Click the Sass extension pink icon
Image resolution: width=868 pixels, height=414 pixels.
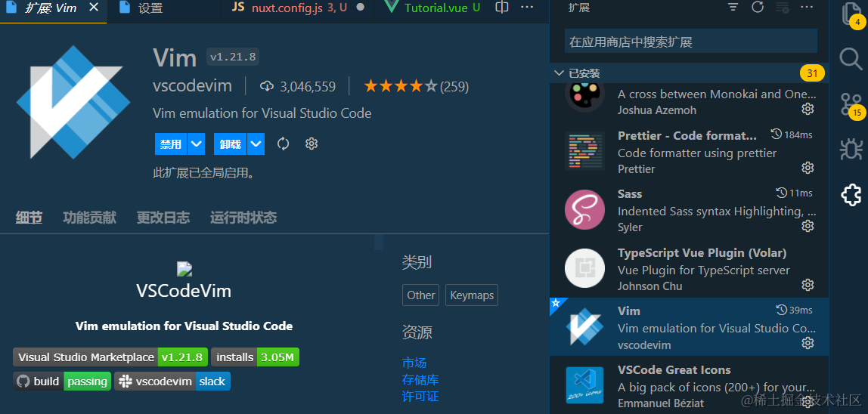coord(584,210)
